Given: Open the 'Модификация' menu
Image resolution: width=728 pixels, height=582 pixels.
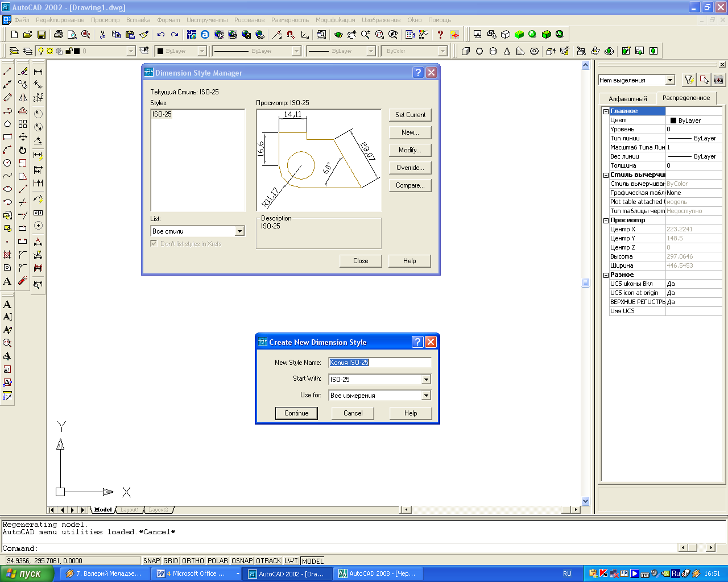Looking at the screenshot, I should 336,20.
